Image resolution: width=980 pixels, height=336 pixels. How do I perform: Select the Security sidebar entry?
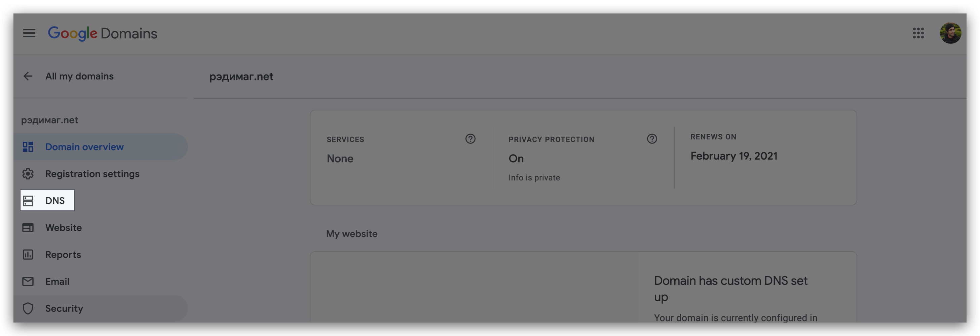64,308
